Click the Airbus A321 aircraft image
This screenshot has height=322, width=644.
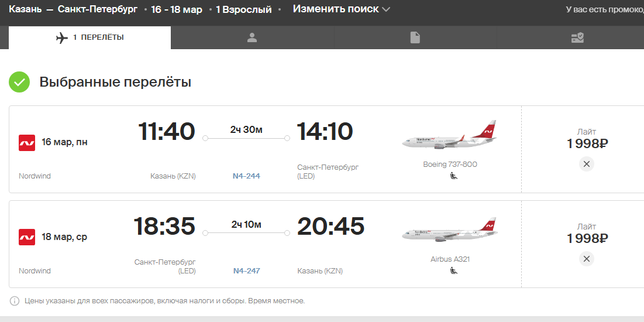(449, 231)
